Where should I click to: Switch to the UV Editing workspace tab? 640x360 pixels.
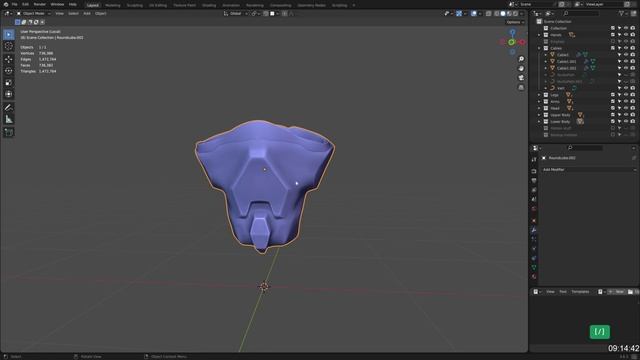158,5
